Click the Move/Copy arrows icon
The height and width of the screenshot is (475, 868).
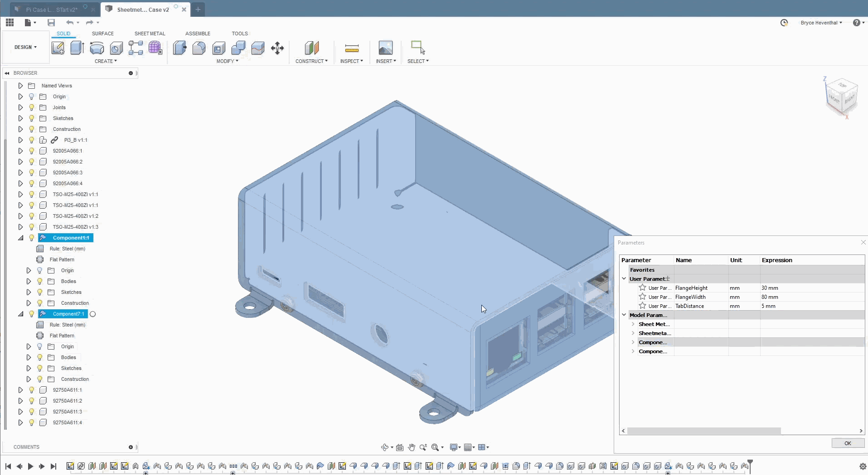tap(277, 48)
